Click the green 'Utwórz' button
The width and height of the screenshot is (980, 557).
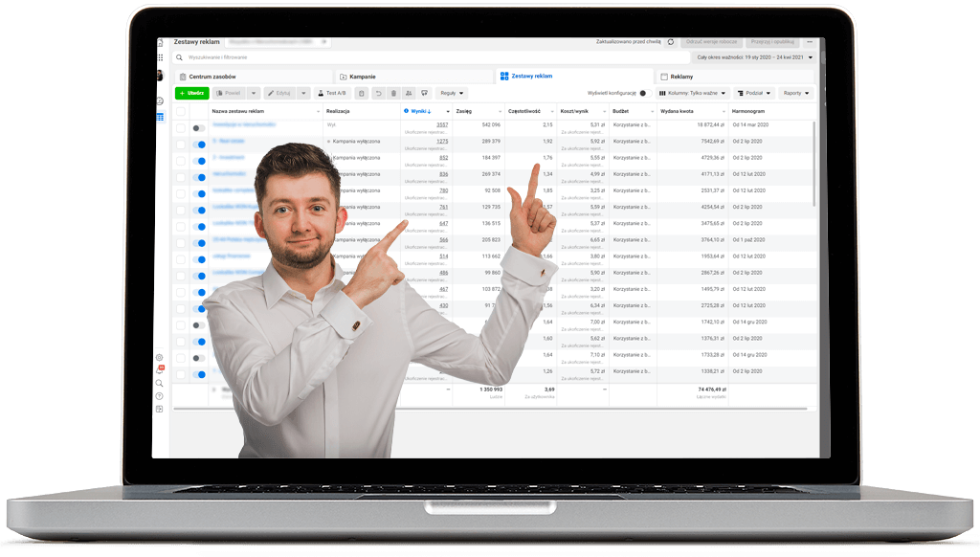click(192, 93)
